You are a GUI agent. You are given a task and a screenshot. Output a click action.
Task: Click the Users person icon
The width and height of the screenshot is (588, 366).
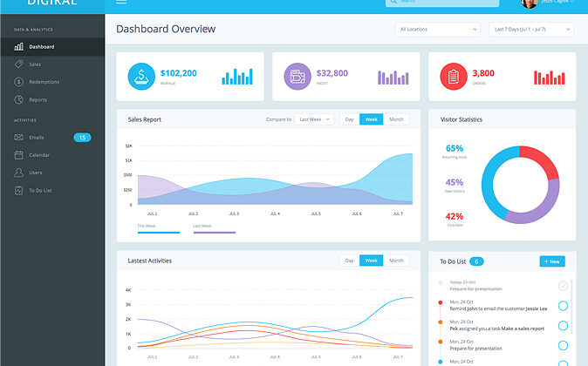click(18, 173)
